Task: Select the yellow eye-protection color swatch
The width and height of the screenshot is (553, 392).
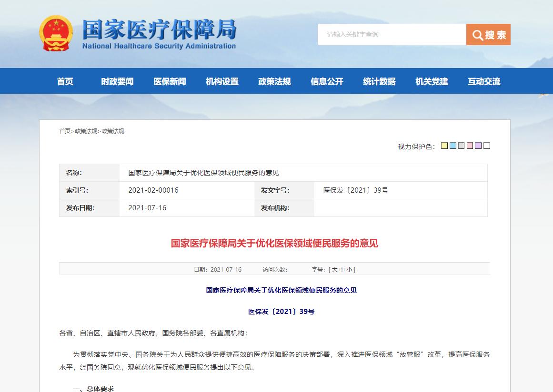Action: click(x=444, y=146)
